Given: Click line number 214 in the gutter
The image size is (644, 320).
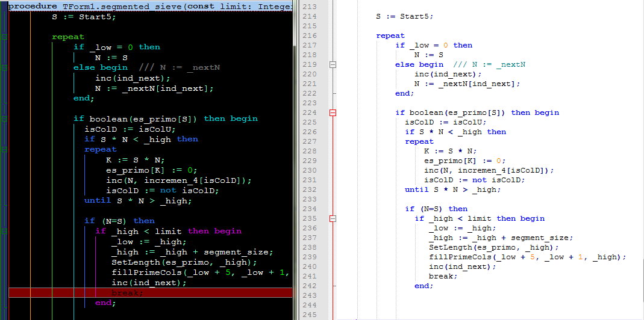Looking at the screenshot, I should tap(309, 16).
